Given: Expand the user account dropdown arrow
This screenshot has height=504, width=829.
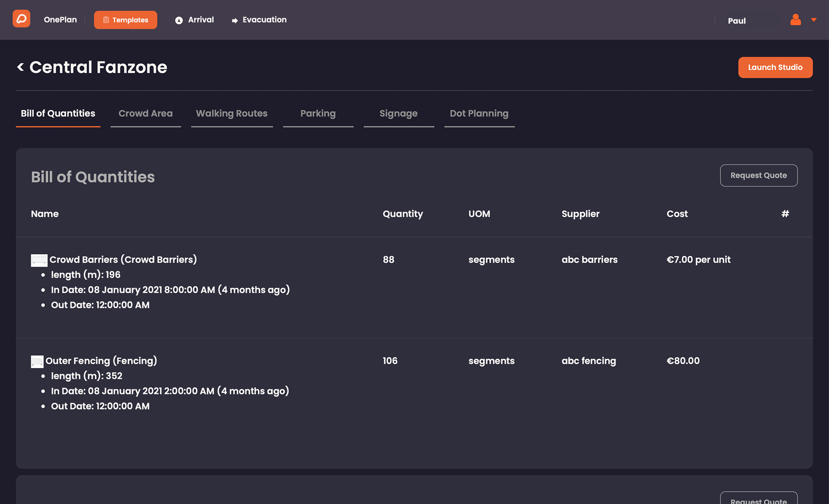Looking at the screenshot, I should (x=814, y=20).
